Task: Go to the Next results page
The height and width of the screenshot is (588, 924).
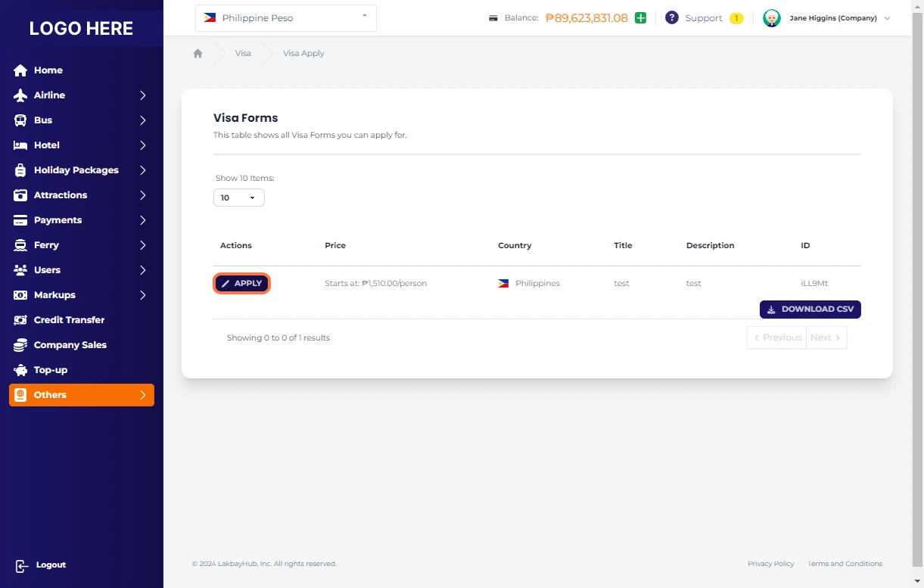Action: coord(826,338)
